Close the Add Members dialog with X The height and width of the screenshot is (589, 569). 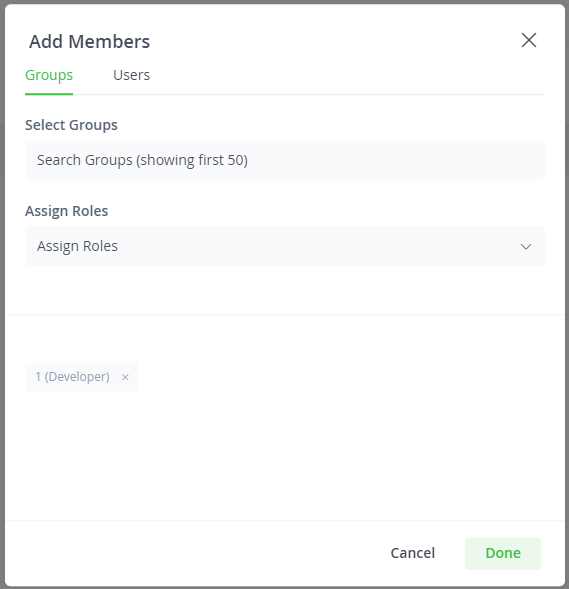pyautogui.click(x=528, y=40)
